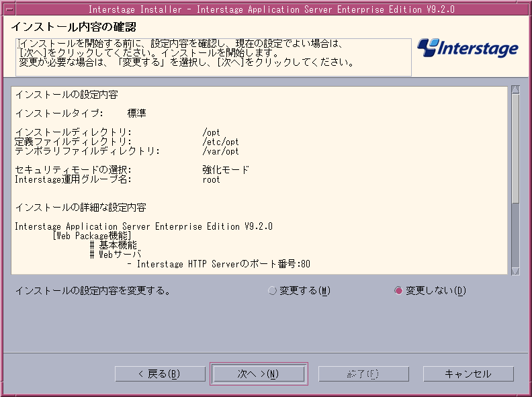Click the インストールの設定内容を変更する。 label
This screenshot has height=397, width=532.
(x=93, y=291)
